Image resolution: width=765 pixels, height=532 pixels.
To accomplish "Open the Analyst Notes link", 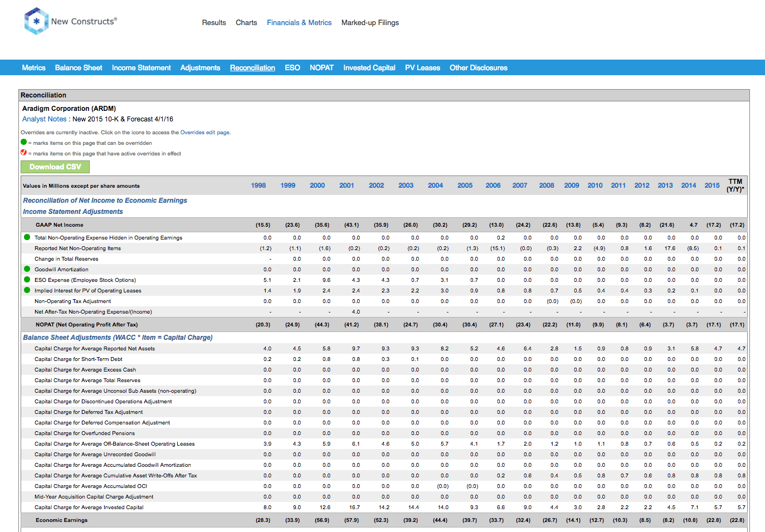I will [44, 119].
